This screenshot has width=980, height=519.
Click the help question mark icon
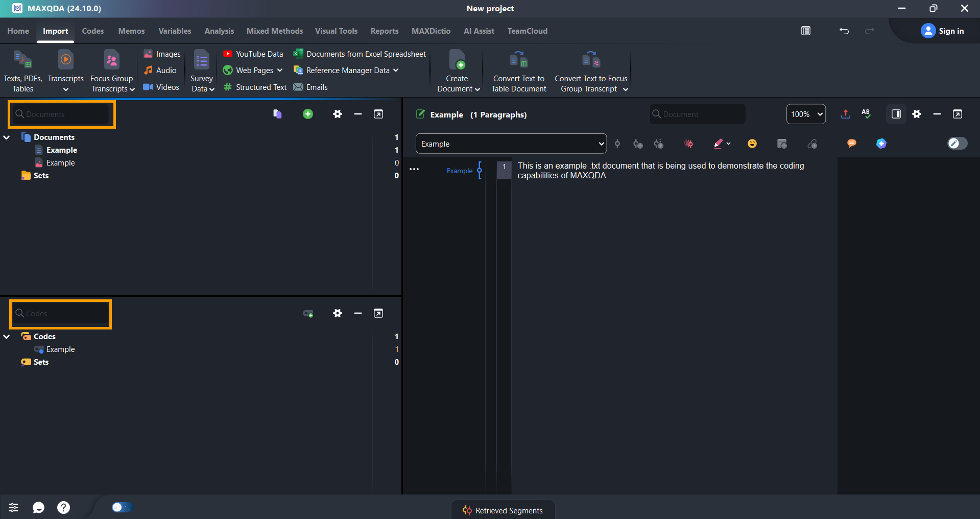[x=63, y=507]
